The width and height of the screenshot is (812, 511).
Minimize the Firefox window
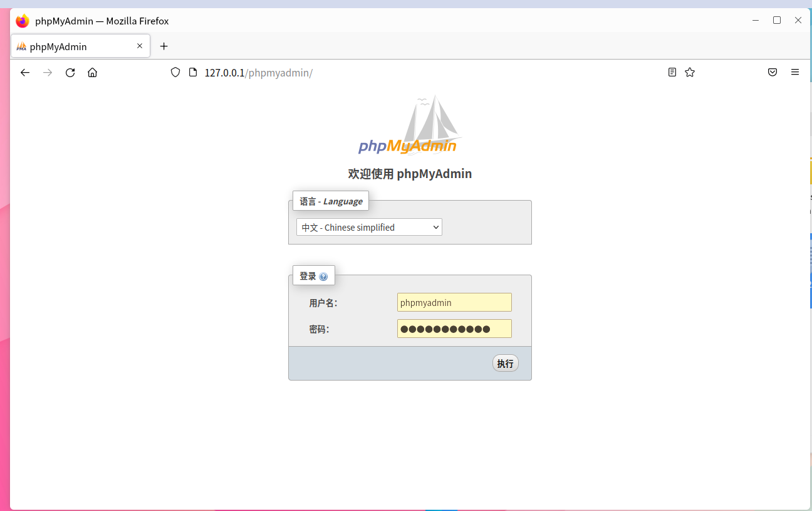pos(756,20)
